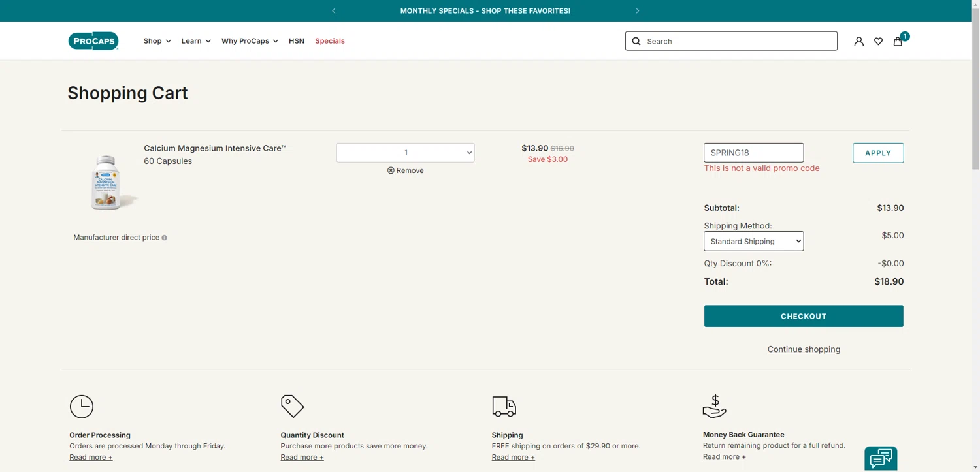Viewport: 980px width, 472px height.
Task: Click the Money Back Guarantee hand icon
Action: pyautogui.click(x=715, y=406)
